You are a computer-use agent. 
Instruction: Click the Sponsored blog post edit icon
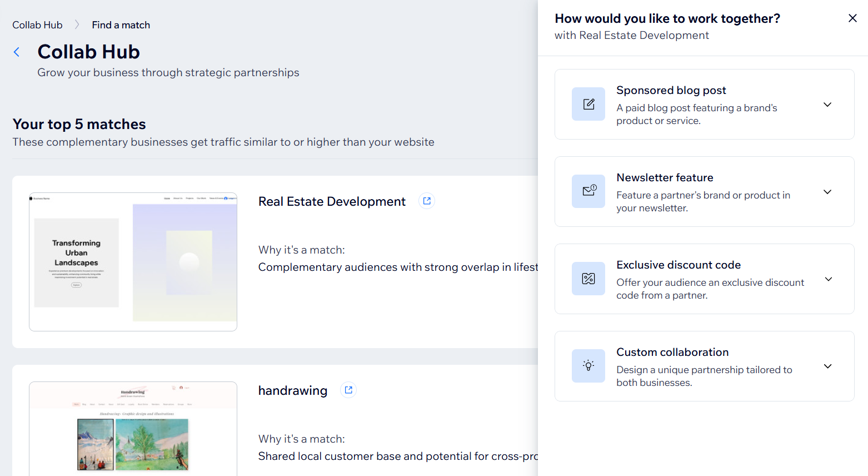[588, 104]
